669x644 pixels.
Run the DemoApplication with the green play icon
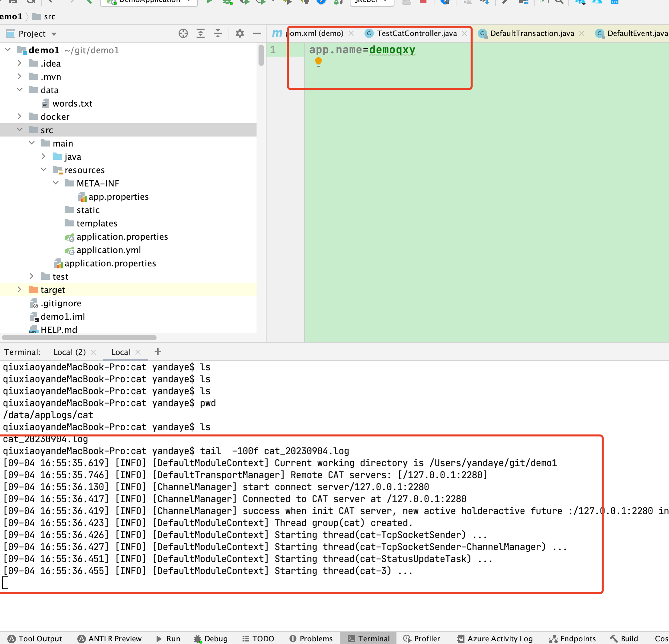tap(210, 1)
